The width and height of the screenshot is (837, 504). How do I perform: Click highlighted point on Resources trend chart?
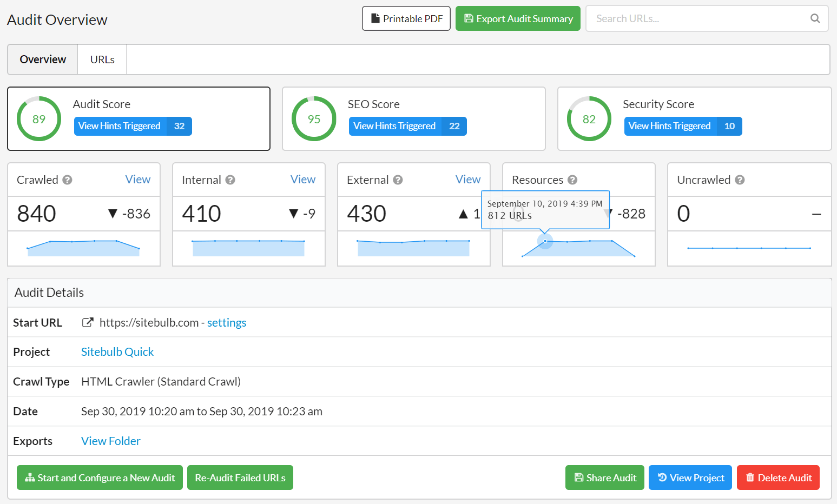[x=545, y=241]
